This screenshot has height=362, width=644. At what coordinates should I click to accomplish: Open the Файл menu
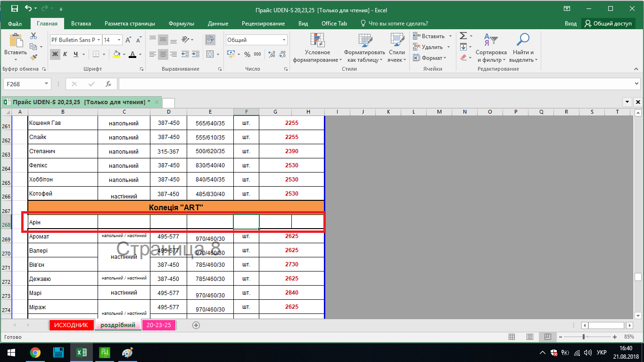point(15,24)
